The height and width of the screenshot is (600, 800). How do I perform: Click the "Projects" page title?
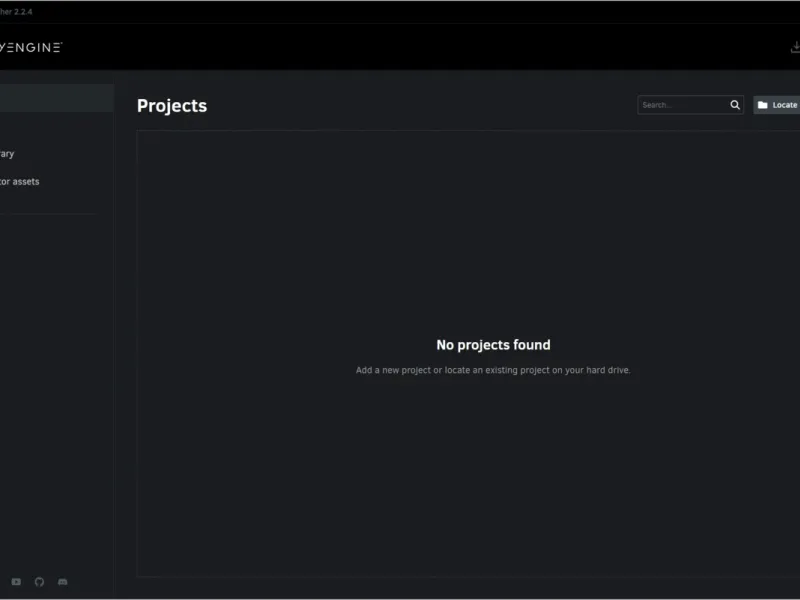172,106
